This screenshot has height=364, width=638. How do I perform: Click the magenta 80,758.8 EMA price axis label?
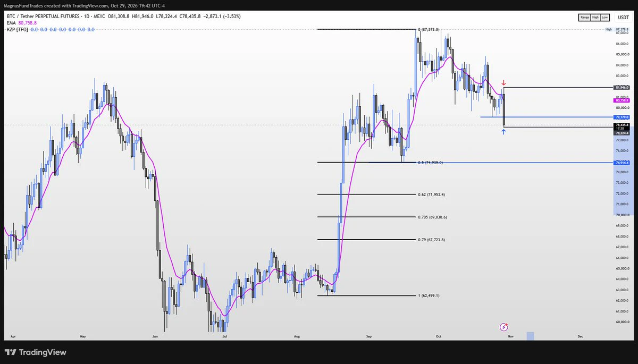click(622, 100)
